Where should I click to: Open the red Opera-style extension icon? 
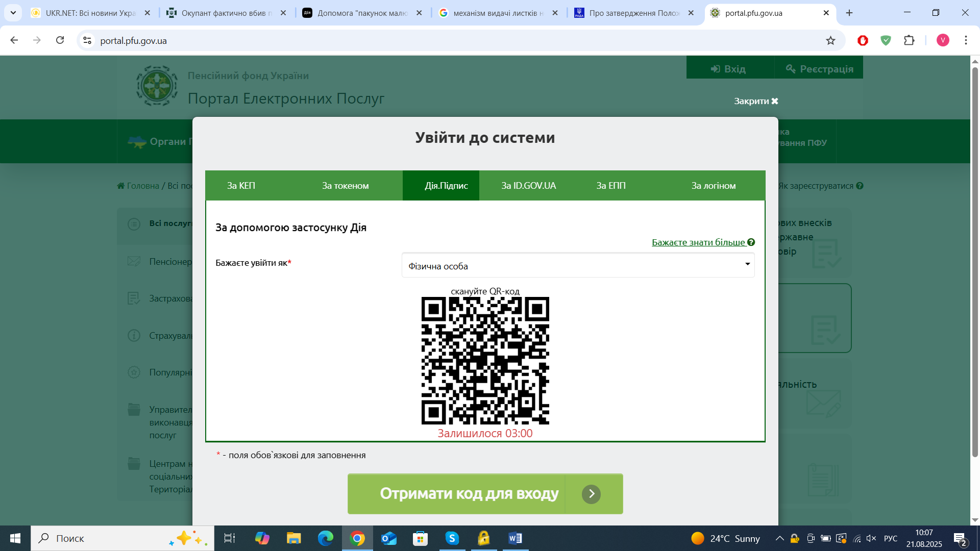[863, 40]
